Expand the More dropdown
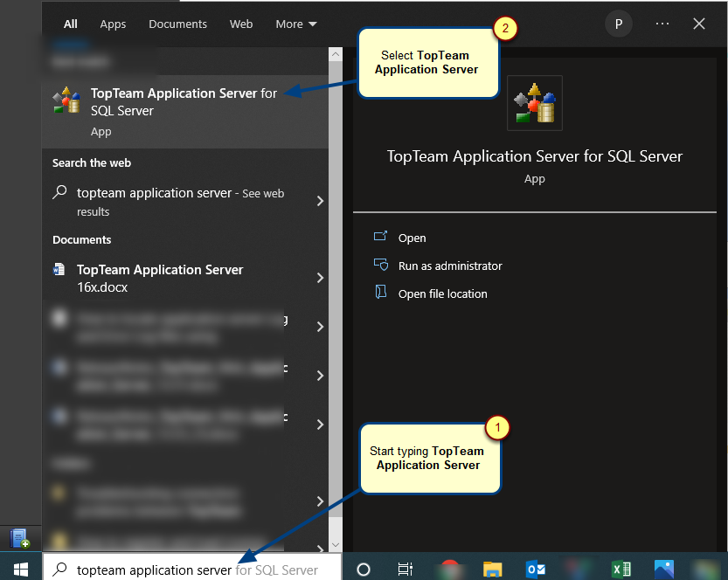The width and height of the screenshot is (728, 580). pyautogui.click(x=296, y=24)
